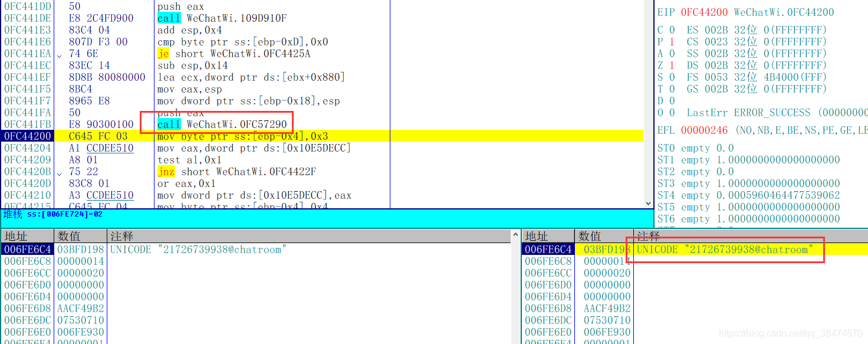
Task: Select address 006FE6D8 in the right stack pane
Action: (548, 309)
